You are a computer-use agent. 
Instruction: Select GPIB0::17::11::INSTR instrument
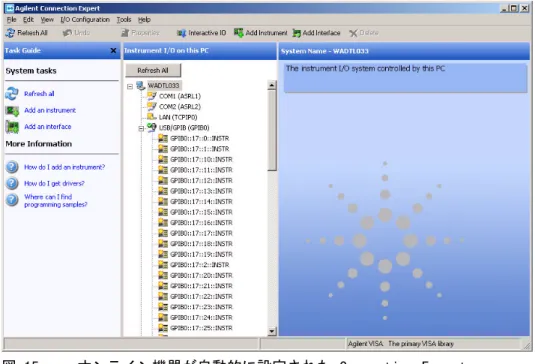tap(201, 170)
